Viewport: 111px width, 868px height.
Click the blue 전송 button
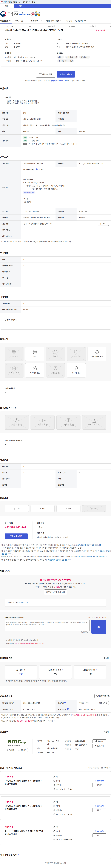99,627
